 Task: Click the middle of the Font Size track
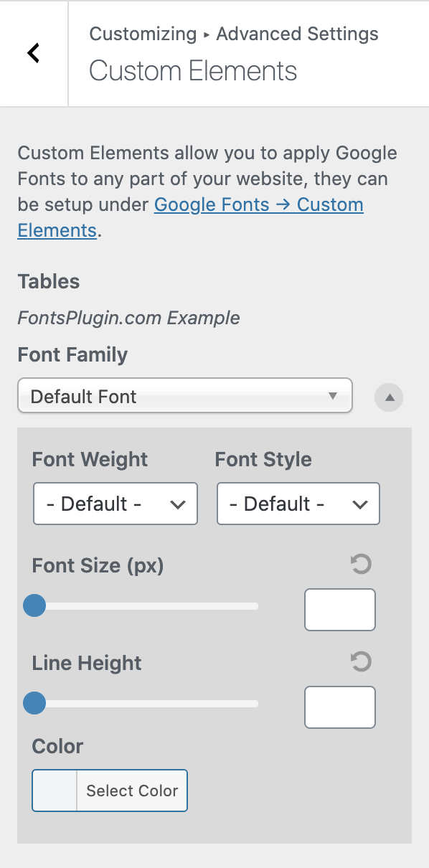click(145, 606)
